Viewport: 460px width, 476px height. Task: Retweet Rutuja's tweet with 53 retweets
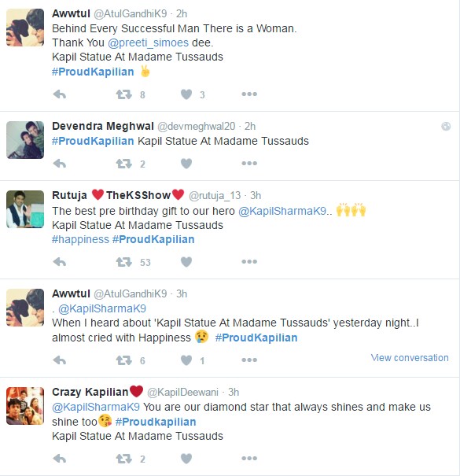pos(123,262)
